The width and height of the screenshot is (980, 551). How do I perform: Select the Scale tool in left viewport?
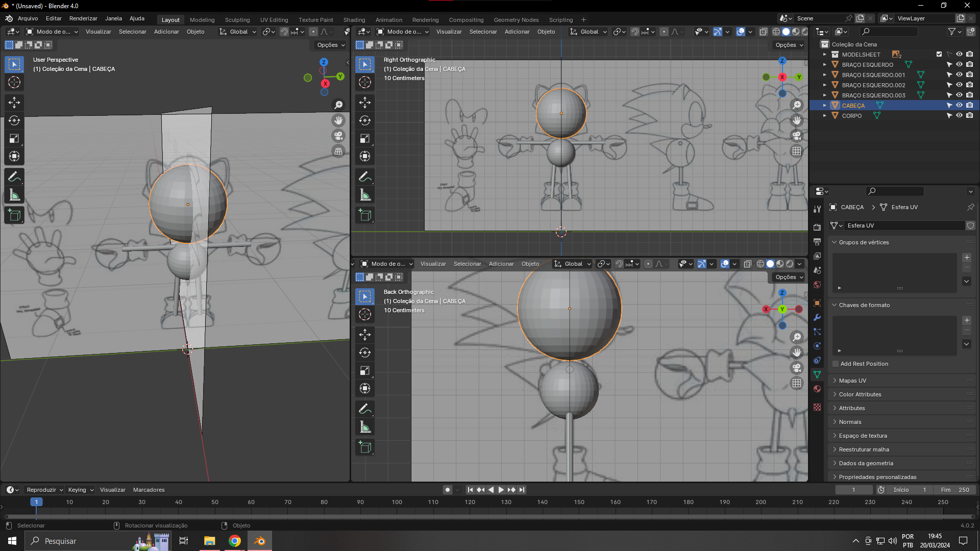pos(14,138)
